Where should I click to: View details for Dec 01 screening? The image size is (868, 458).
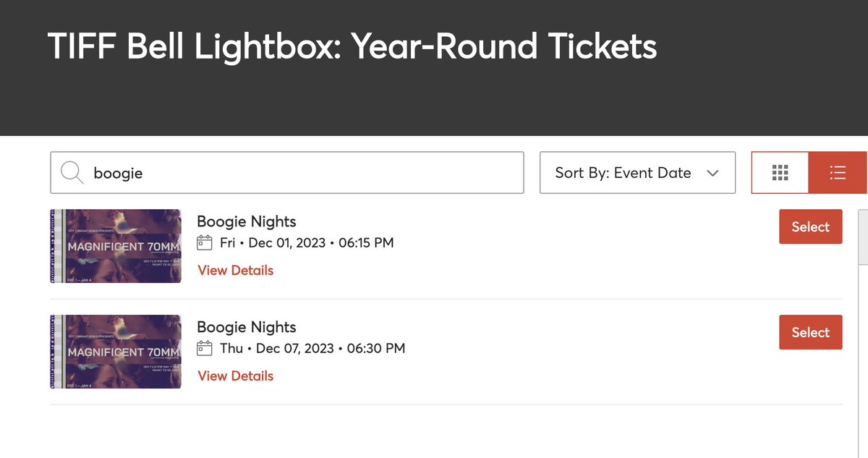coord(235,271)
